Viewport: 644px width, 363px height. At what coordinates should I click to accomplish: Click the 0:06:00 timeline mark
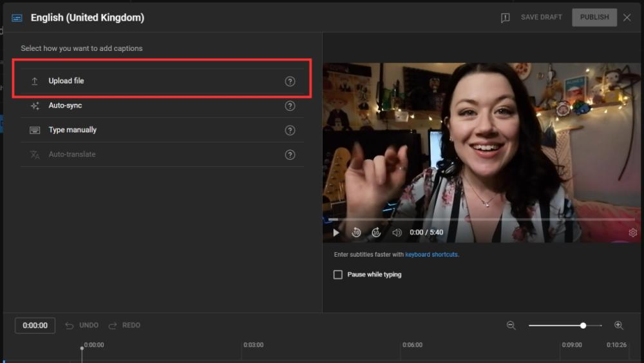tap(412, 345)
